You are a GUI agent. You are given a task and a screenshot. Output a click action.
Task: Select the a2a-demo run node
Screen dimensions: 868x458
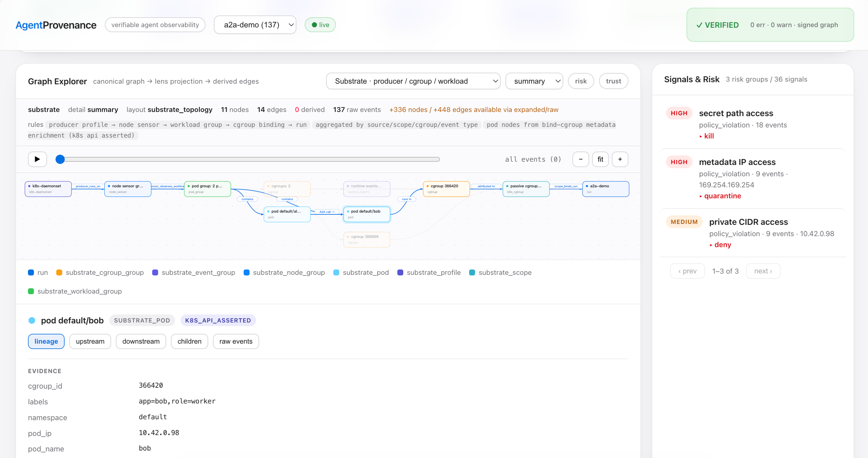tap(606, 189)
